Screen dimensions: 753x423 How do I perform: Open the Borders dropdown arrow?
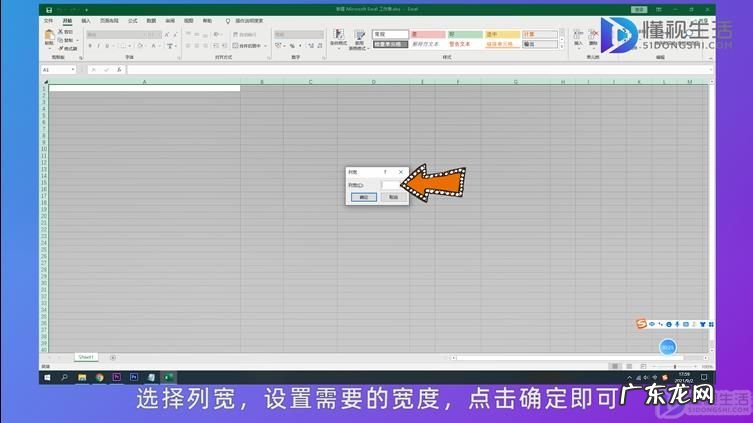click(x=129, y=46)
